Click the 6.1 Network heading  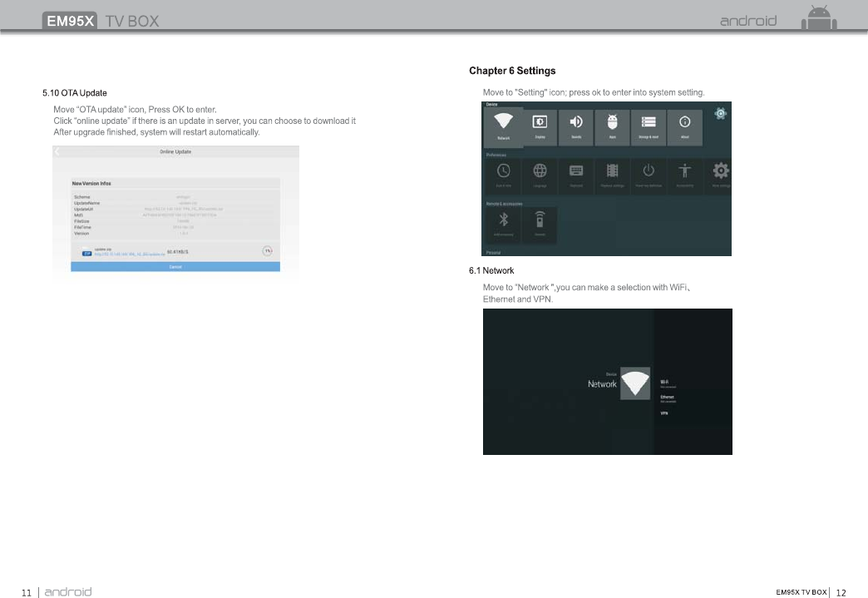[x=491, y=271]
